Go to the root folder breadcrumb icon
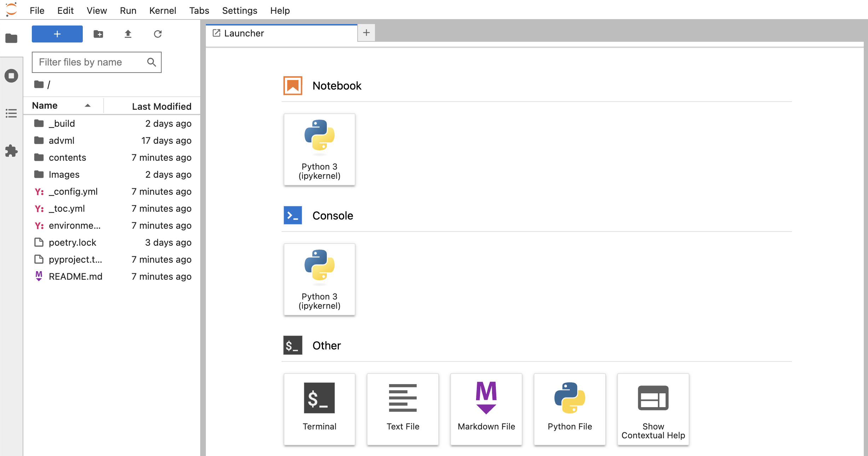The image size is (868, 456). [x=39, y=84]
